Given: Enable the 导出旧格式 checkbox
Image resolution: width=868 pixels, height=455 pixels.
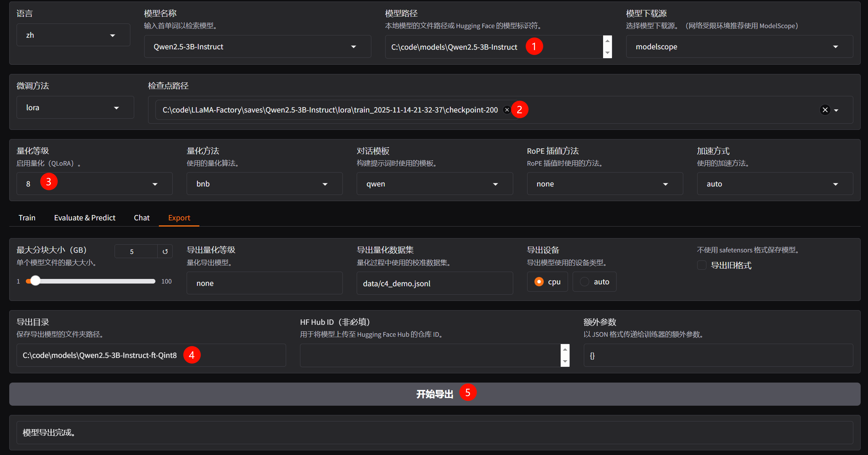Looking at the screenshot, I should click(x=702, y=265).
